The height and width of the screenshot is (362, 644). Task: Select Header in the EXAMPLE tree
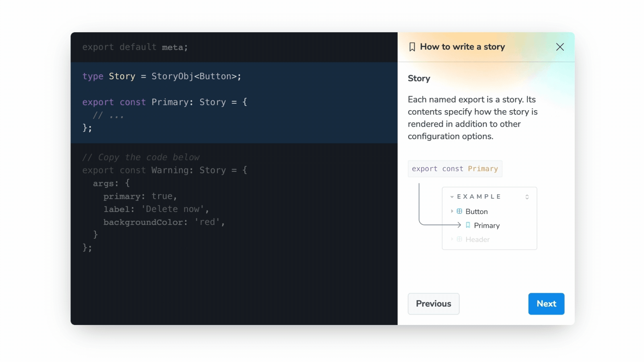click(x=477, y=239)
